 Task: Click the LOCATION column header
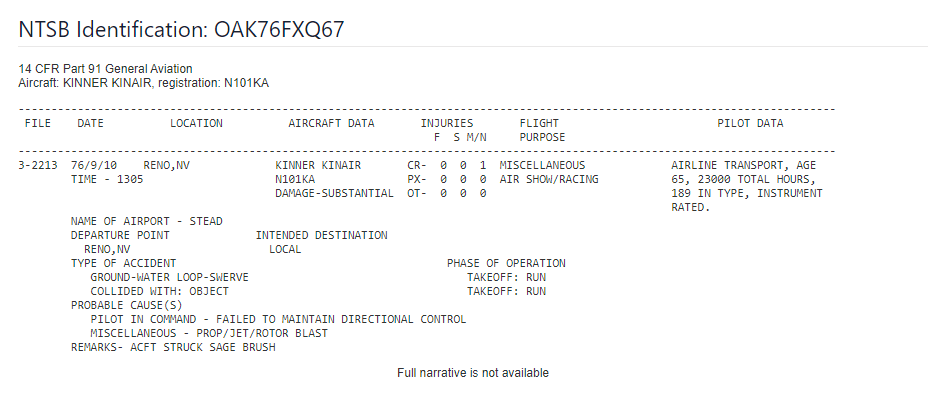pos(196,123)
